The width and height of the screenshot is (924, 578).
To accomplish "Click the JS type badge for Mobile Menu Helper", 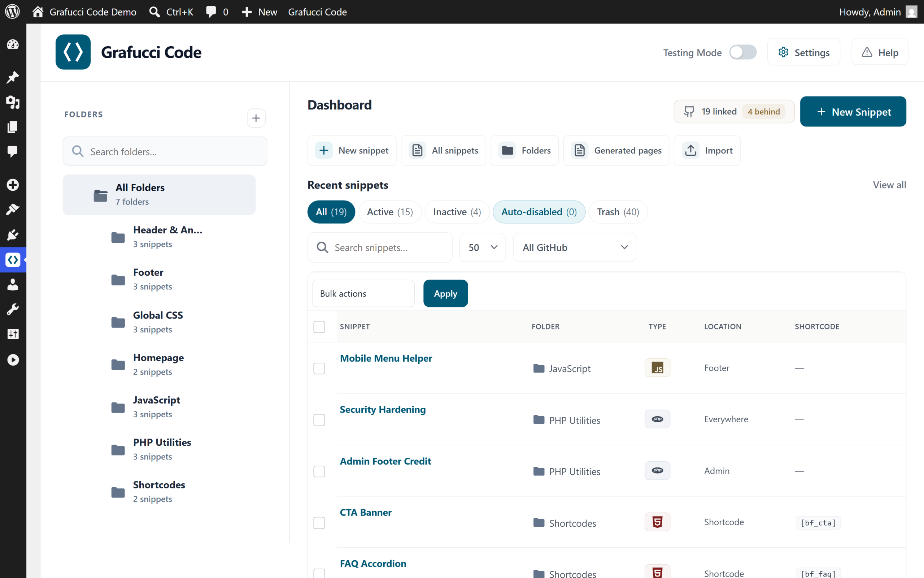I will point(657,368).
